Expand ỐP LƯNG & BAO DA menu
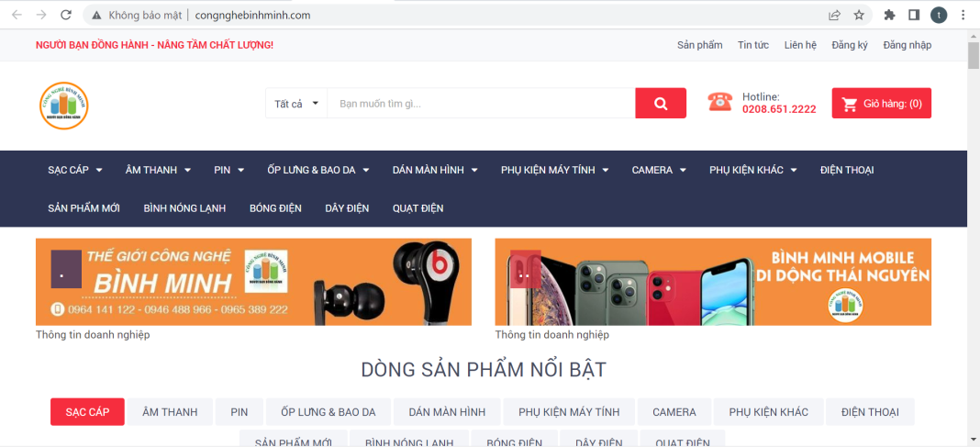The image size is (980, 447). coord(318,170)
